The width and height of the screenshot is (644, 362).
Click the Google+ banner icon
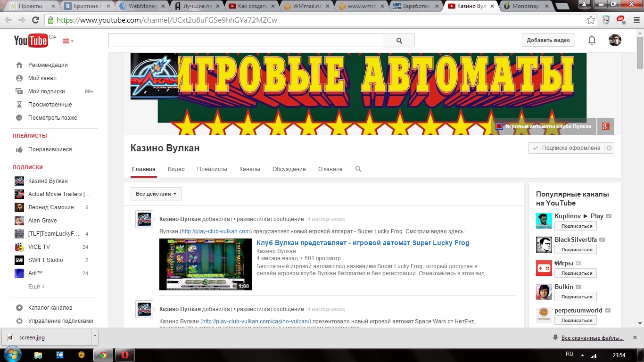click(606, 126)
